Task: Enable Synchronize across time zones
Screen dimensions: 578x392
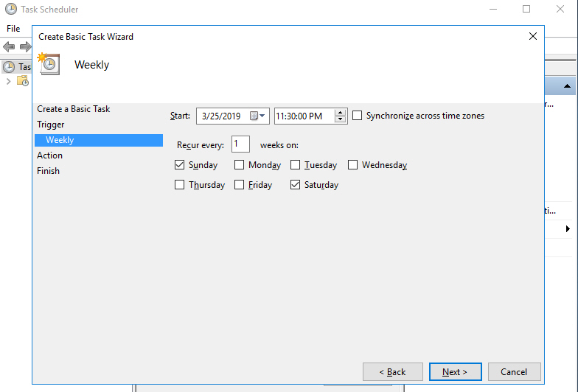Action: pos(358,116)
